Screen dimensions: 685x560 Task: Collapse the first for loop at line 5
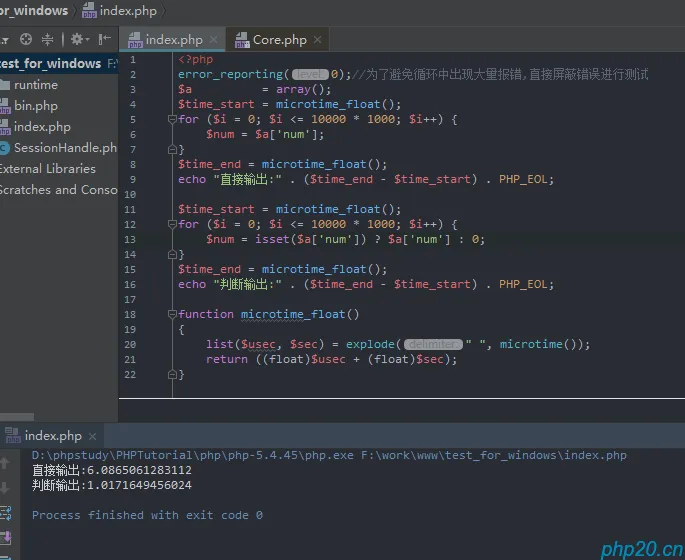pyautogui.click(x=172, y=119)
